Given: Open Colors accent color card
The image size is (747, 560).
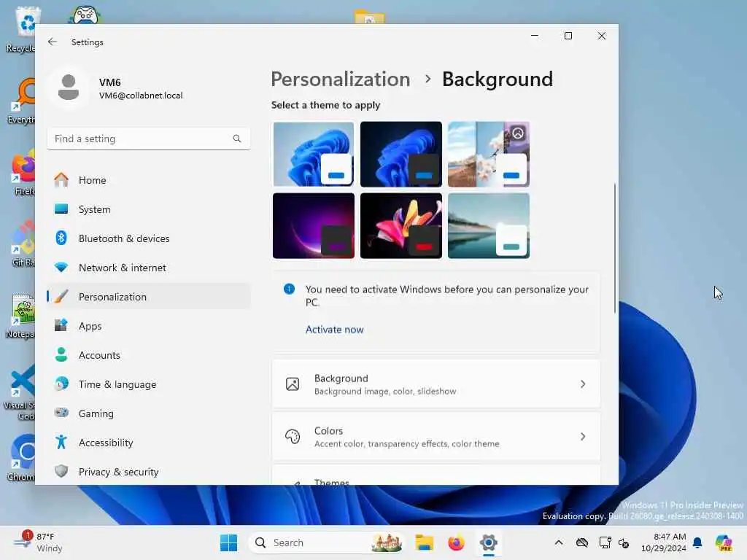Looking at the screenshot, I should point(436,437).
